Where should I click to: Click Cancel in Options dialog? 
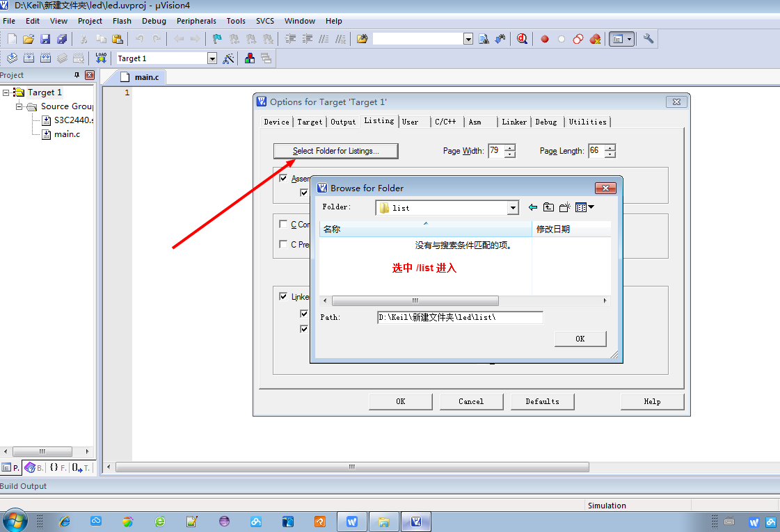(471, 401)
